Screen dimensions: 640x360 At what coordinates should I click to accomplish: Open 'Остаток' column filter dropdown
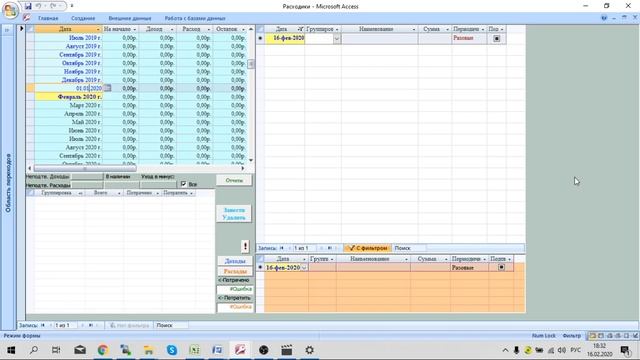(243, 29)
